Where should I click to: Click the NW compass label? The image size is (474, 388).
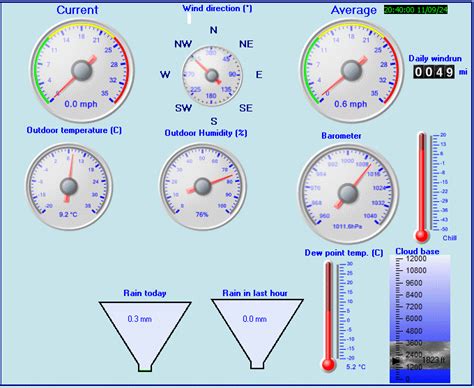183,44
